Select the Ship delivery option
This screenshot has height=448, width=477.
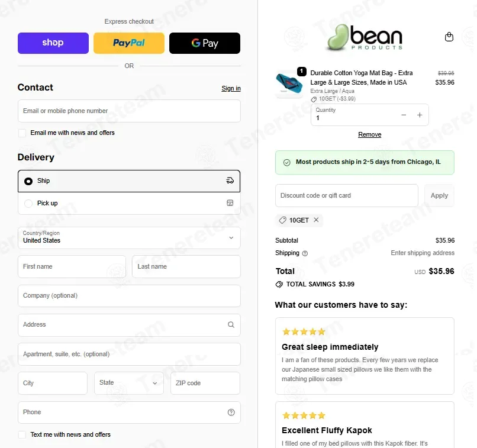129,181
